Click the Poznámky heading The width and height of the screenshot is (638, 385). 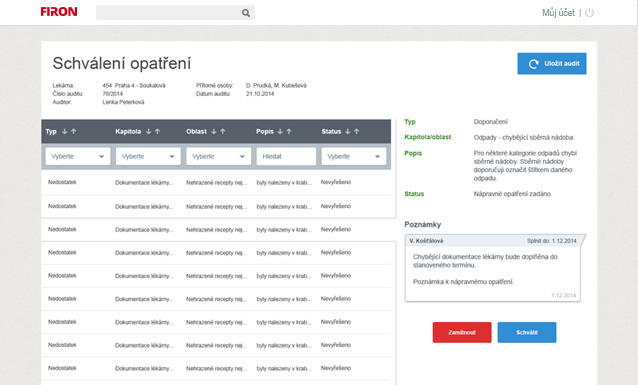(423, 224)
